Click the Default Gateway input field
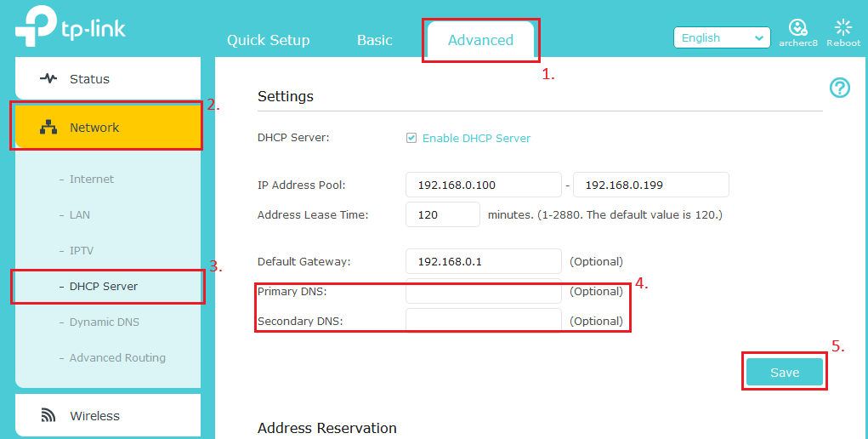Screen dimensions: 868x439 click(x=483, y=261)
